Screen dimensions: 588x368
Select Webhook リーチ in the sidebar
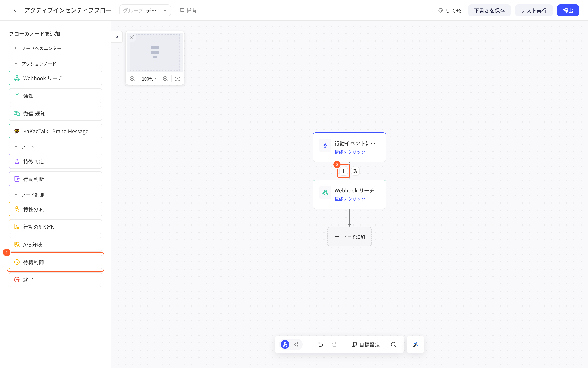click(x=55, y=78)
